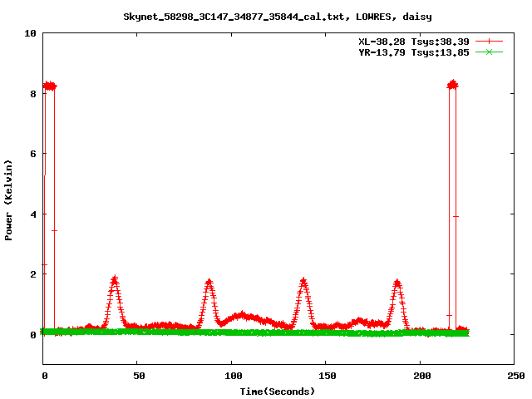The height and width of the screenshot is (399, 532).
Task: Click the first red peak near 38 seconds
Action: point(115,281)
